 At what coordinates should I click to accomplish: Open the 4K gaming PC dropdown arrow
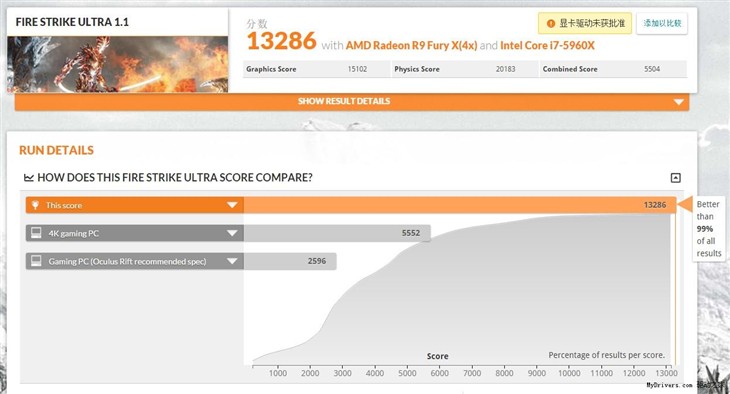point(232,233)
